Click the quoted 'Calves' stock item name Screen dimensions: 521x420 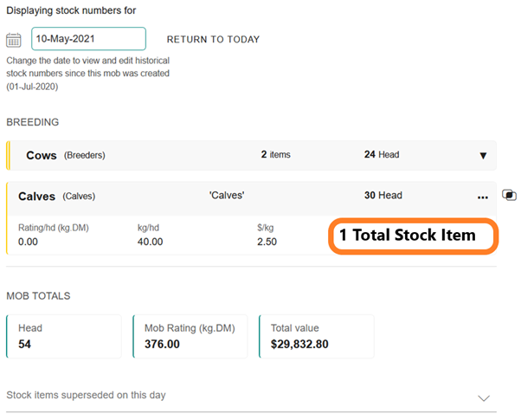point(227,196)
